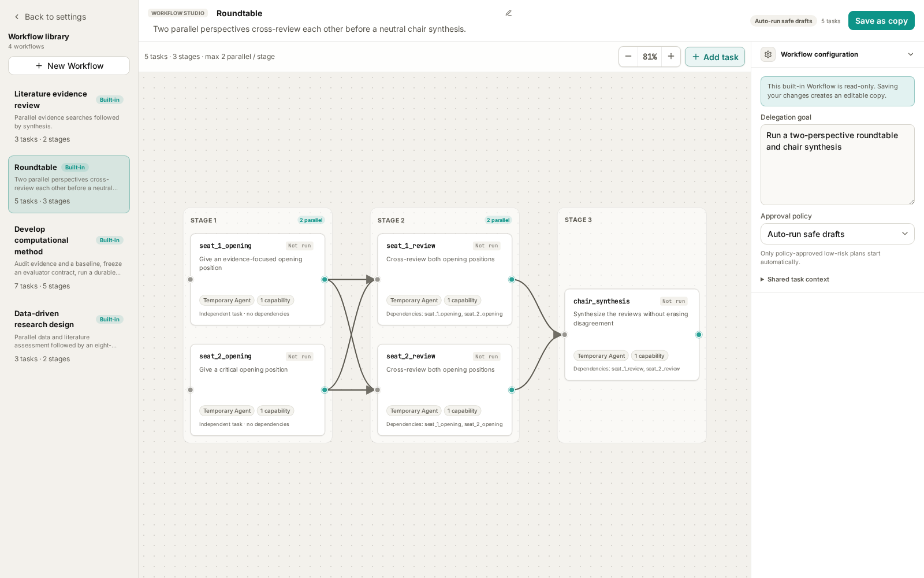This screenshot has height=578, width=924.
Task: Click the input port of seat_2_review node
Action: coord(378,390)
